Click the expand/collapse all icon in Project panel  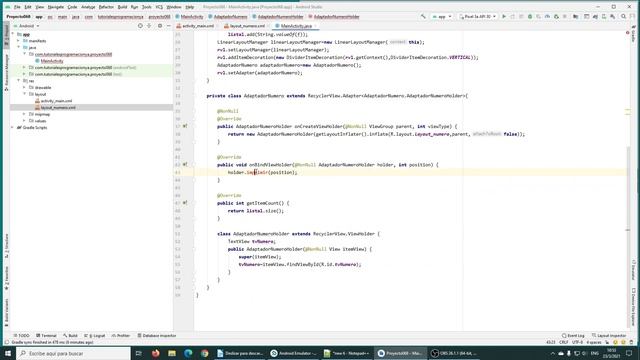[149, 26]
